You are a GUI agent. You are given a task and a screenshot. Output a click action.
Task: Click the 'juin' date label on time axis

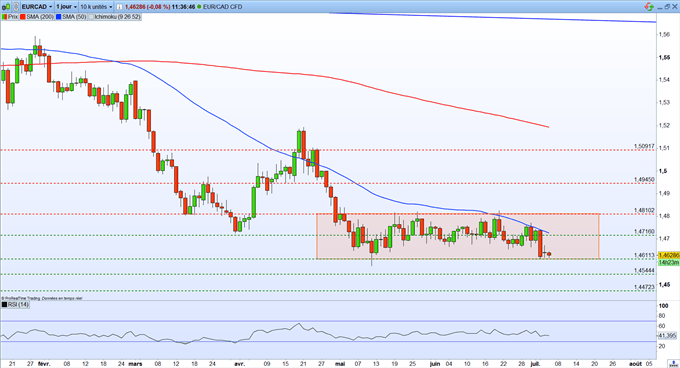click(435, 364)
